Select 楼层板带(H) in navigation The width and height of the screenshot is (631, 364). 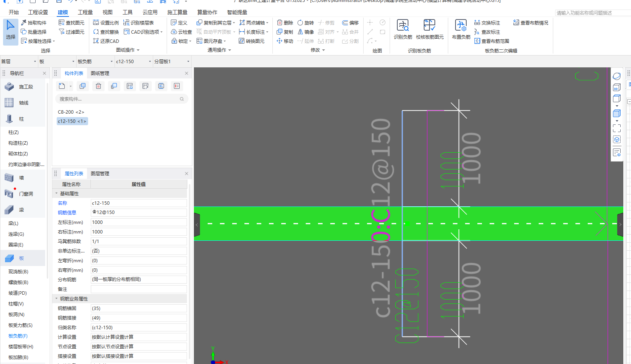pos(21,346)
